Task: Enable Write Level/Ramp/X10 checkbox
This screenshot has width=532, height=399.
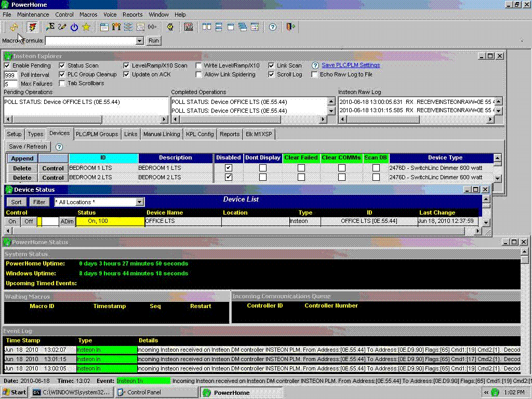Action: pos(199,65)
